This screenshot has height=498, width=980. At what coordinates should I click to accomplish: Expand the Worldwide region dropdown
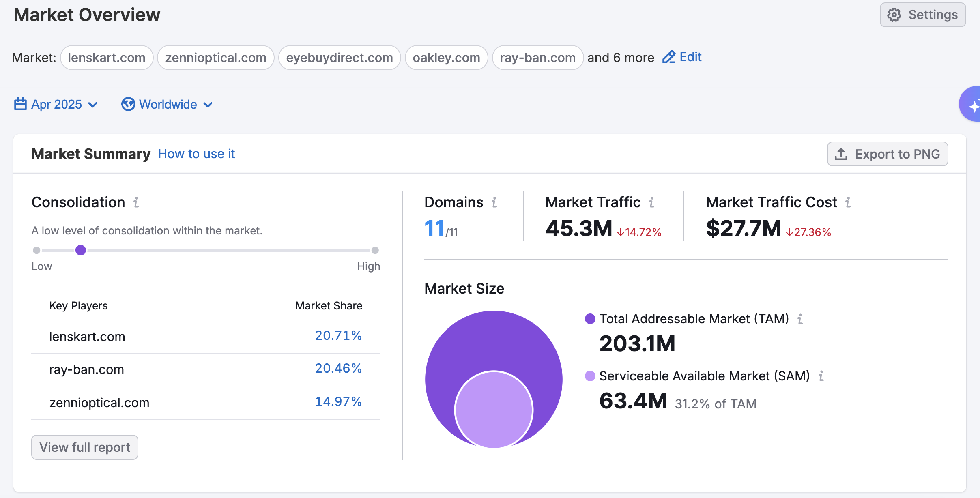(x=167, y=105)
